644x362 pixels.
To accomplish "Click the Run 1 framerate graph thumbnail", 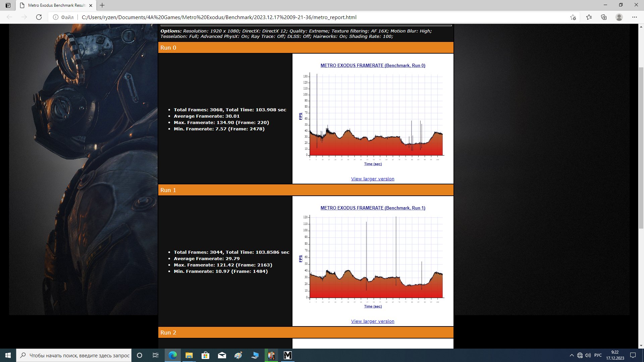I will point(373,258).
